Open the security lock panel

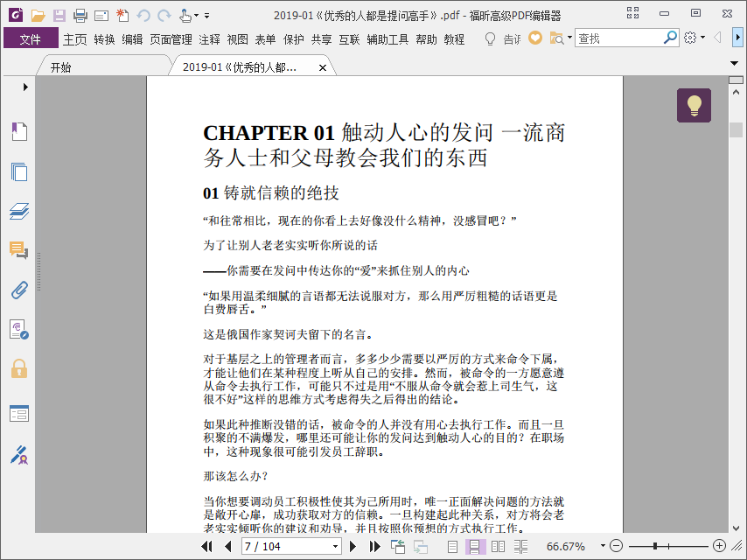(x=19, y=369)
